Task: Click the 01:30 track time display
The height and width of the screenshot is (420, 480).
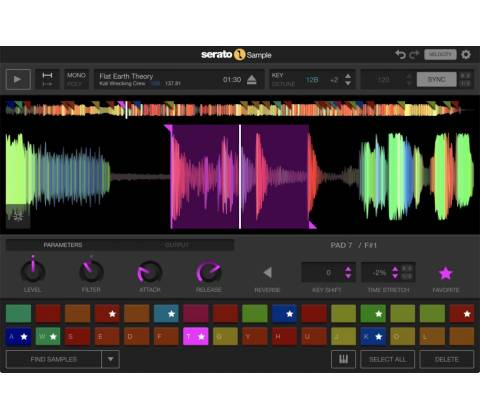Action: (232, 80)
